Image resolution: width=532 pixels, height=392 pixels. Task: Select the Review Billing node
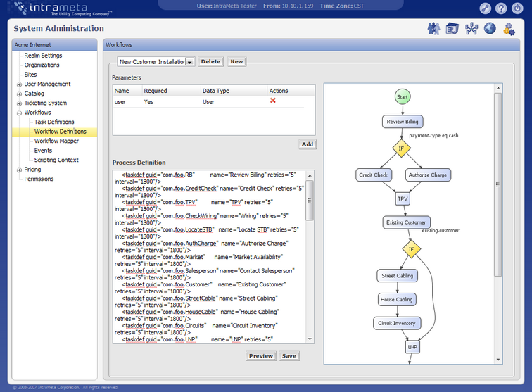(403, 122)
